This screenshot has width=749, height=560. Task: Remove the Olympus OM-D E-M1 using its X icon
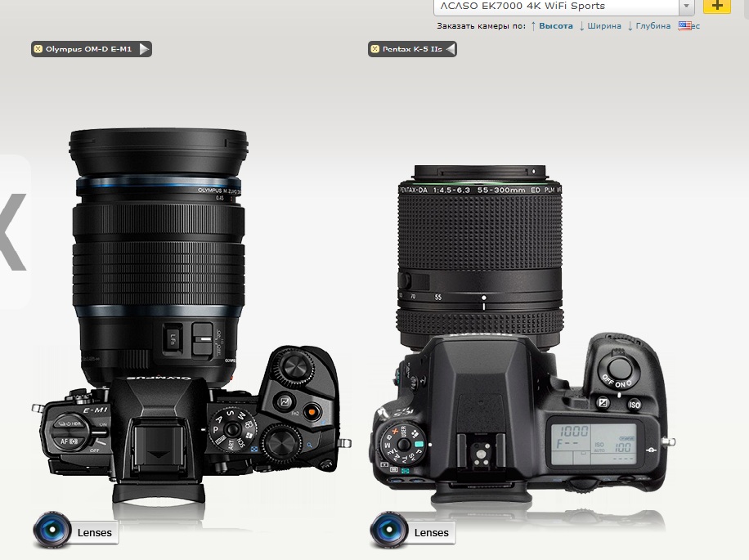[39, 49]
